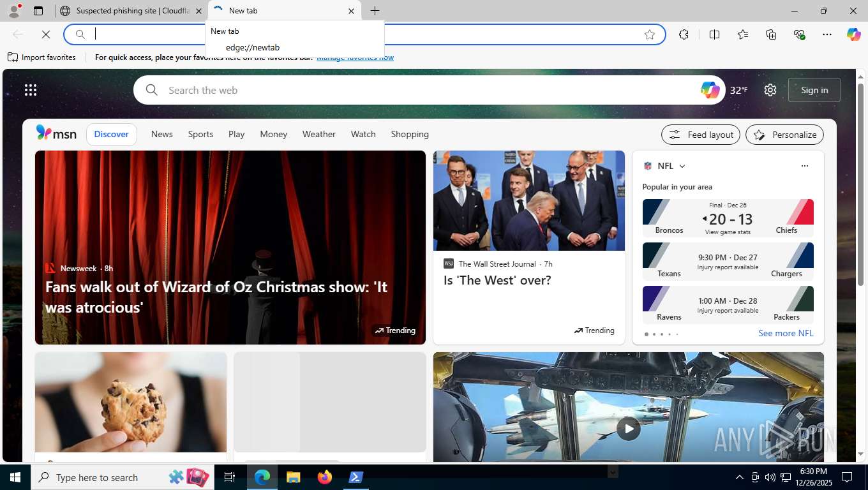Open the Copilot sidebar icon
Screen dimensions: 868x490
(853, 34)
